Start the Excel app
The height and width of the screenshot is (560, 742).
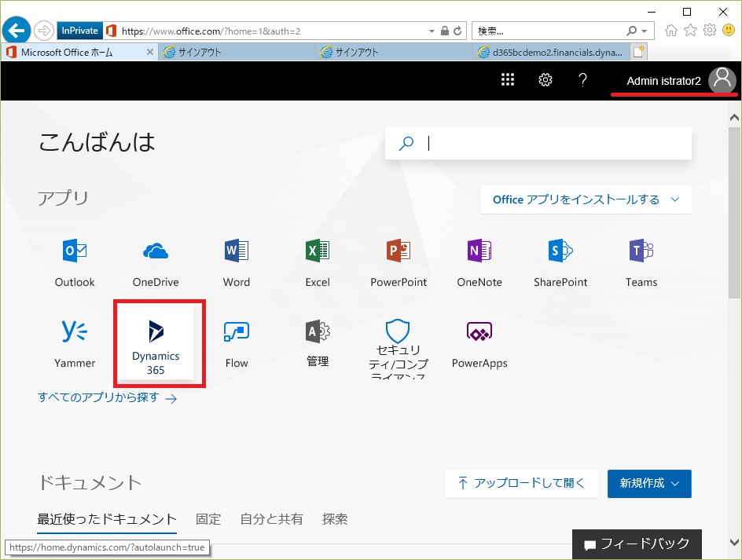tap(317, 263)
